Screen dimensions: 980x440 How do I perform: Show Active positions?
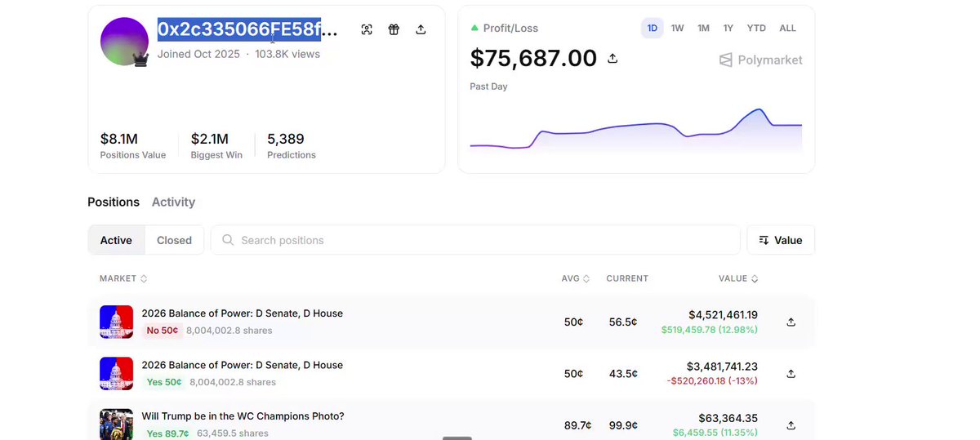(x=116, y=240)
